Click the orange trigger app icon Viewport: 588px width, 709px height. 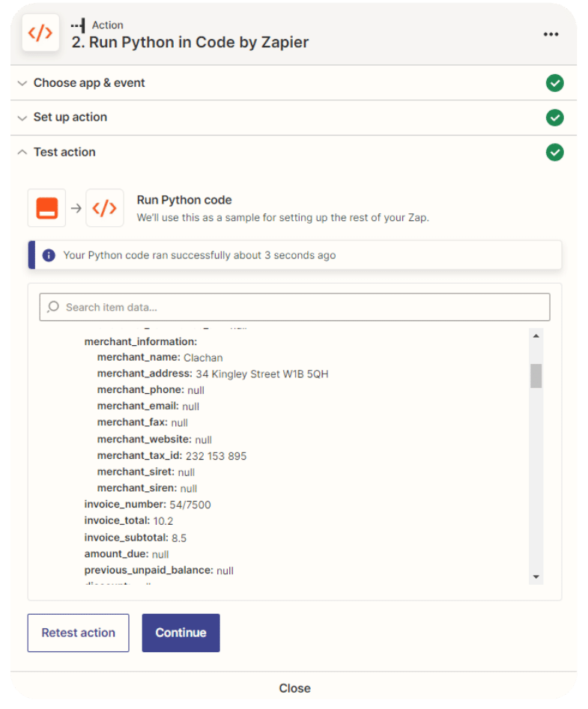[x=46, y=208]
